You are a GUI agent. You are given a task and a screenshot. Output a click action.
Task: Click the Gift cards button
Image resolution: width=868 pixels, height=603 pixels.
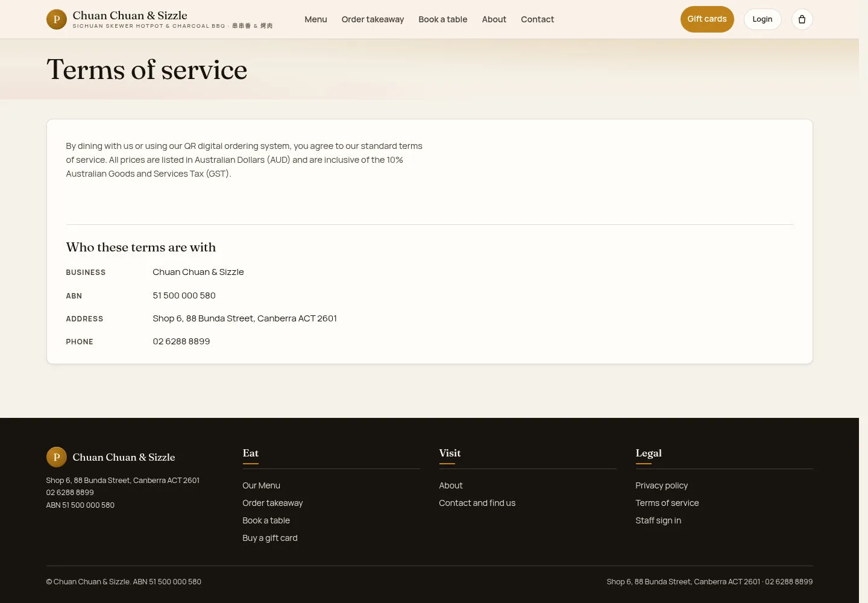click(707, 19)
